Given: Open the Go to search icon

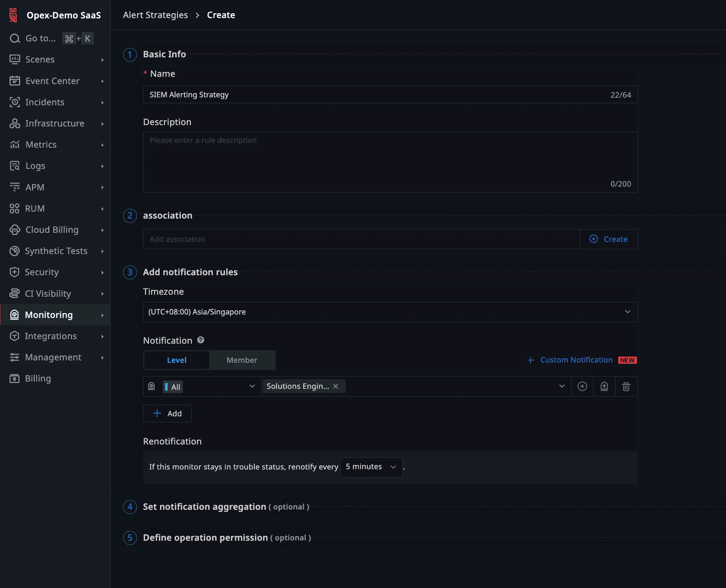Looking at the screenshot, I should [15, 38].
